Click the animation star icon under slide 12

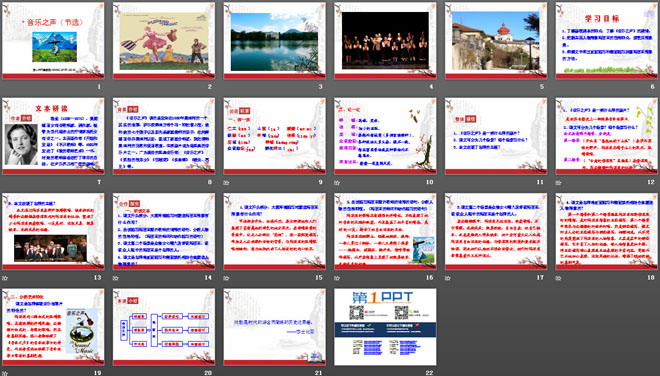[559, 183]
